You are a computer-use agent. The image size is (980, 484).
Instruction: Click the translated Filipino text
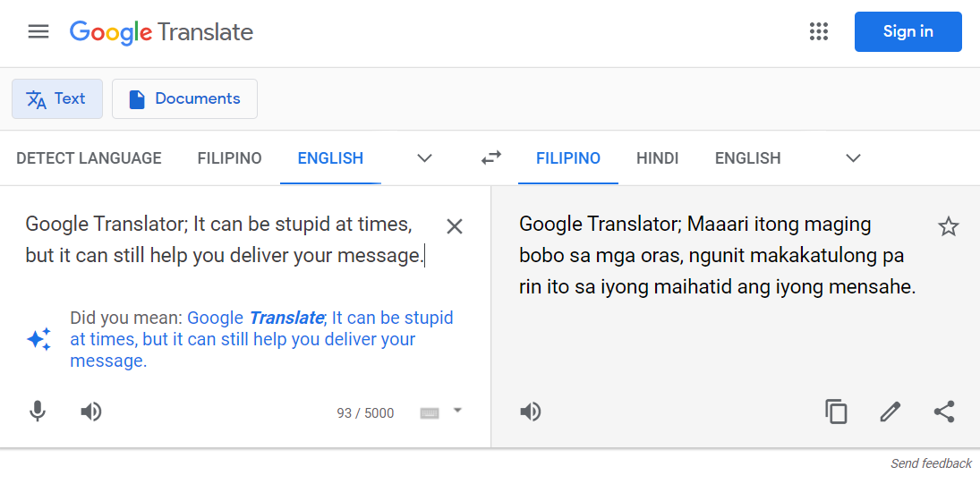click(x=717, y=256)
